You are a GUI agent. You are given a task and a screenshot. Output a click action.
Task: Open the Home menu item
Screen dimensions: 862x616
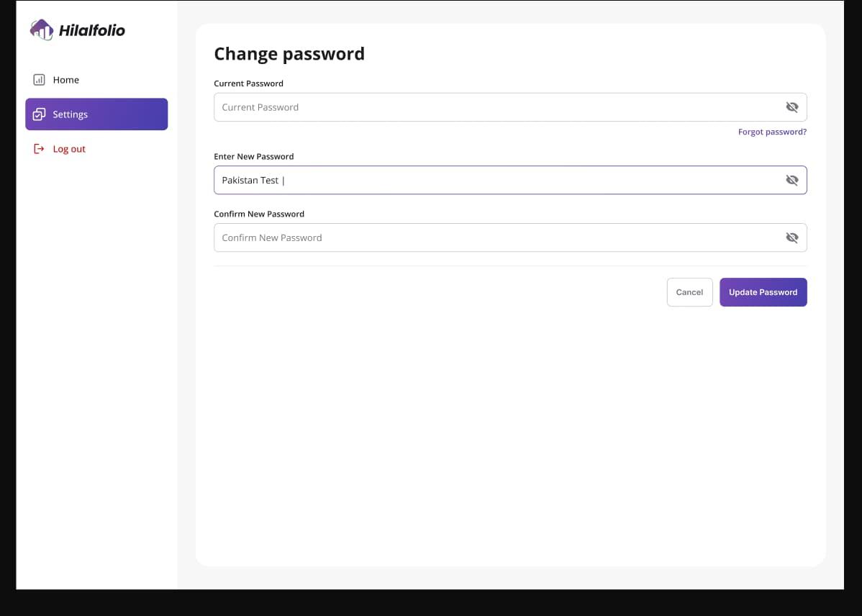(96, 80)
